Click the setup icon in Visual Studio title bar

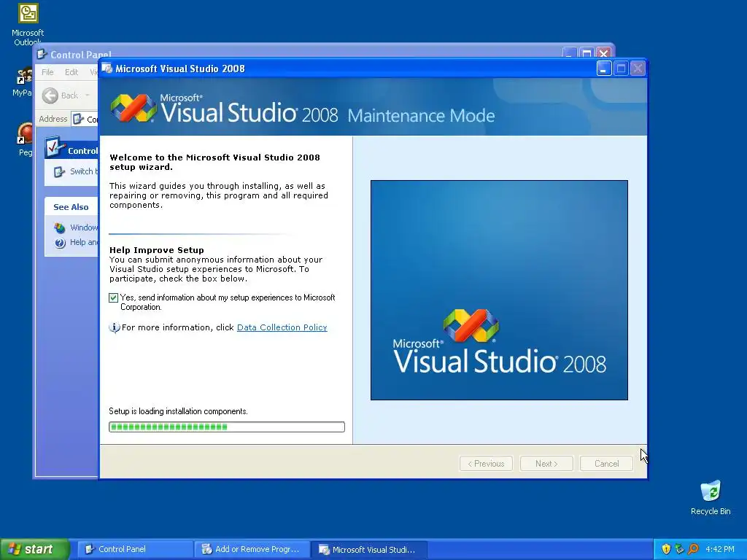tap(107, 69)
